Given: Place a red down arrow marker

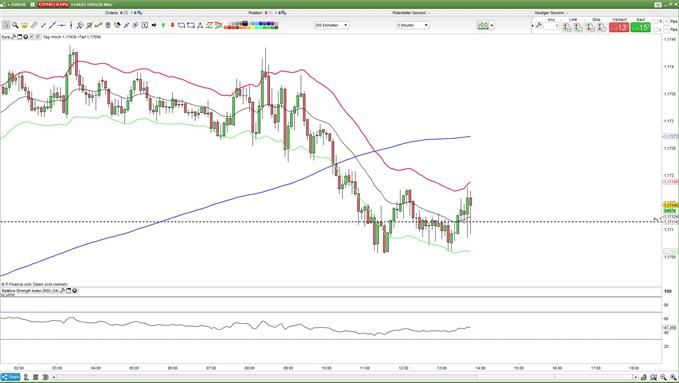Looking at the screenshot, I should point(172,25).
